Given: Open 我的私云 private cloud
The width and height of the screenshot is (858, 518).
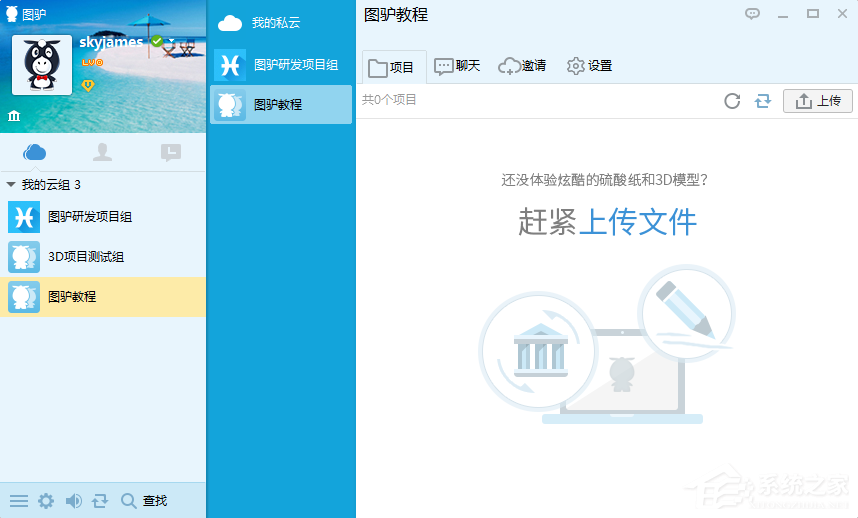Looking at the screenshot, I should pos(281,23).
